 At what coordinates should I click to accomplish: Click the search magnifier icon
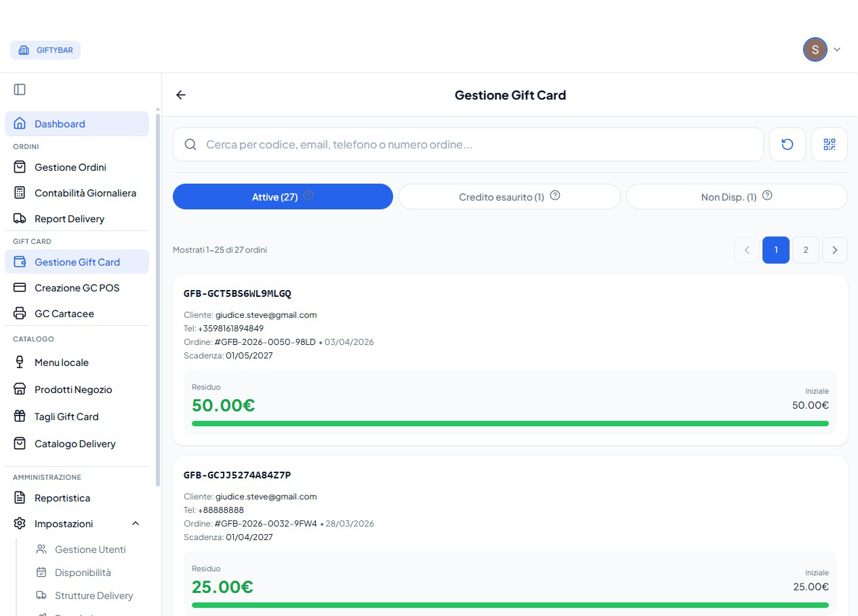[x=190, y=144]
